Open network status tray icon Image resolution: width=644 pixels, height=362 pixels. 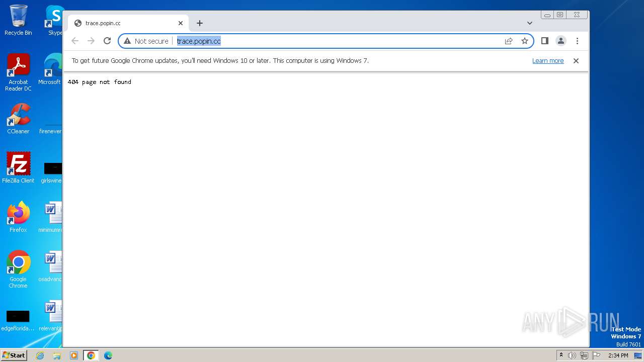coord(584,355)
